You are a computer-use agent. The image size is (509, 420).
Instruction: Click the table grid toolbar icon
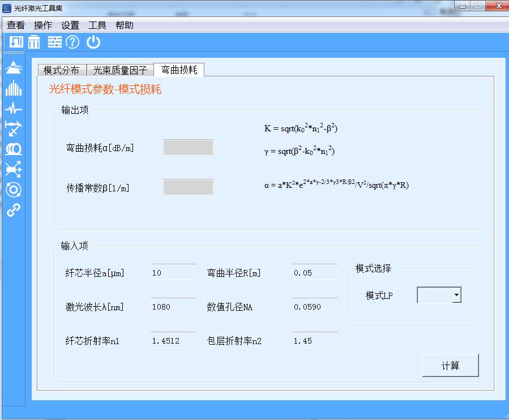pyautogui.click(x=54, y=42)
